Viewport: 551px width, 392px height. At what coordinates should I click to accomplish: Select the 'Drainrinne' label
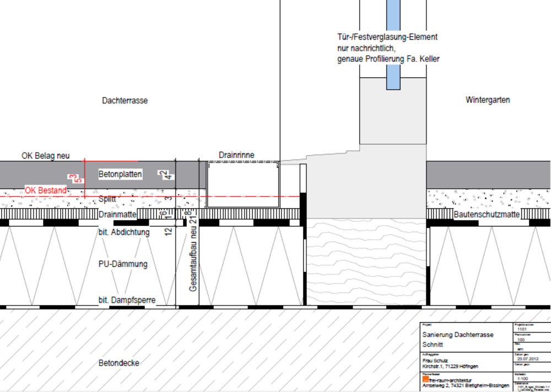tap(236, 155)
